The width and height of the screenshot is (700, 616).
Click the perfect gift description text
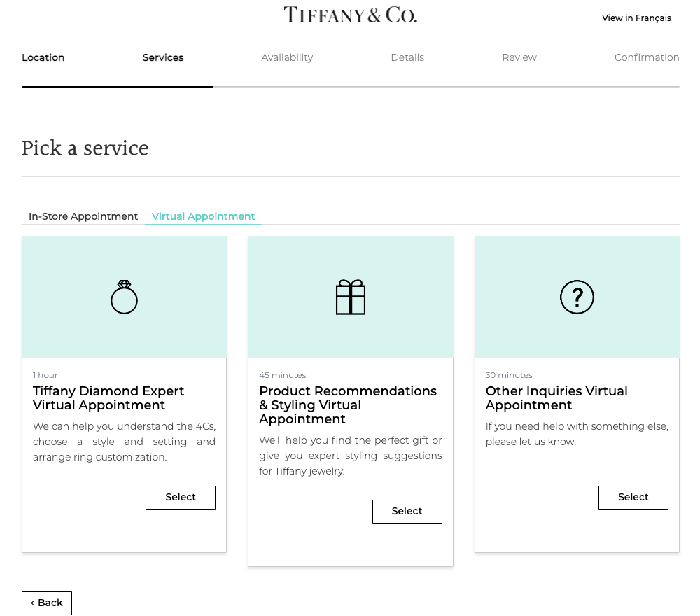[x=351, y=456]
